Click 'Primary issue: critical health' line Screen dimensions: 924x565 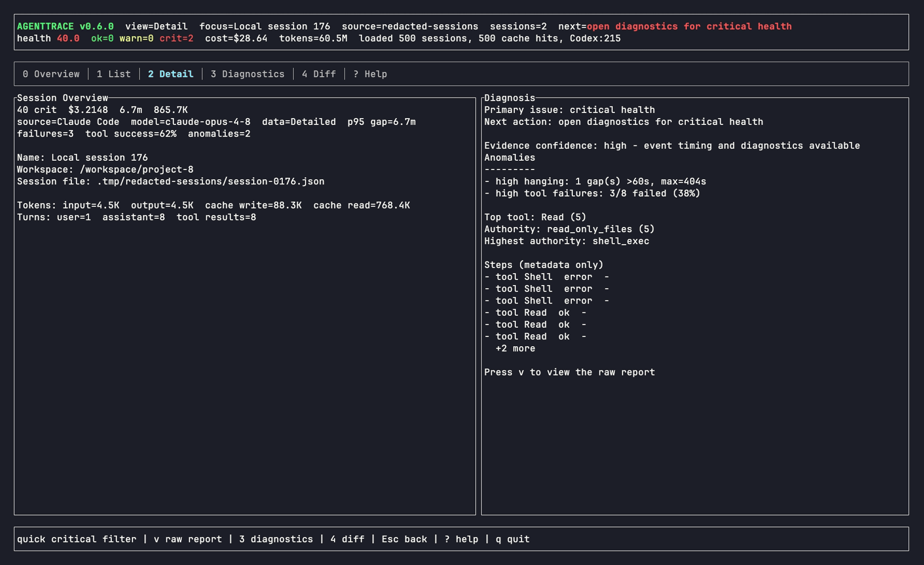[570, 110]
